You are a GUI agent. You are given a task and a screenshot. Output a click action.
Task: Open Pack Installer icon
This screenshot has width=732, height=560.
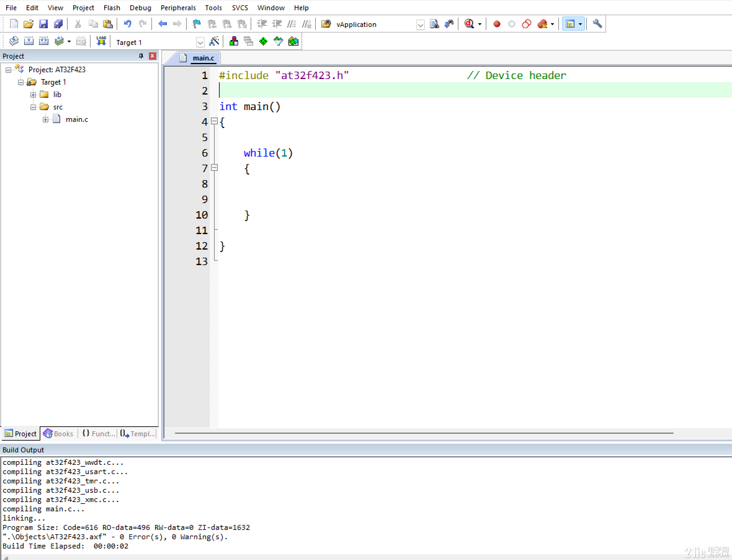point(293,42)
